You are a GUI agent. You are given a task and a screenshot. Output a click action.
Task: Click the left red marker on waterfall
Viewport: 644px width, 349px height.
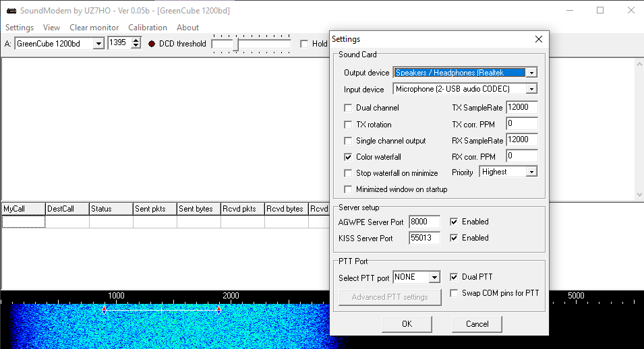pos(105,310)
